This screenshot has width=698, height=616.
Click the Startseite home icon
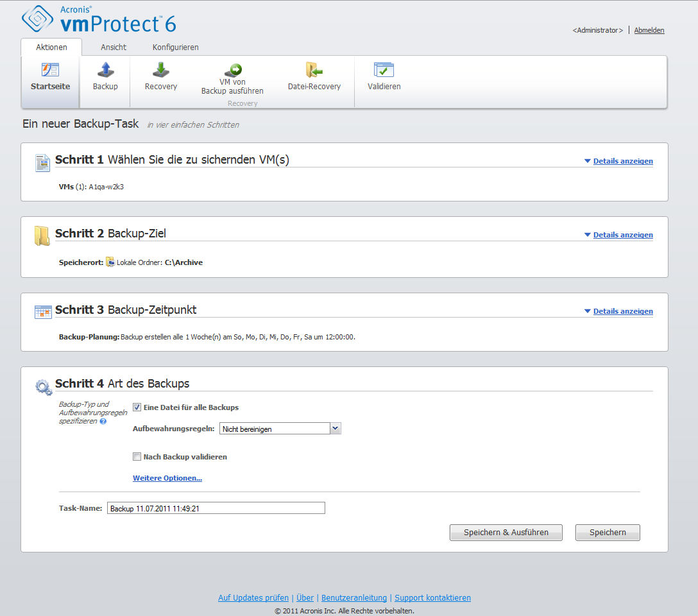(x=50, y=71)
